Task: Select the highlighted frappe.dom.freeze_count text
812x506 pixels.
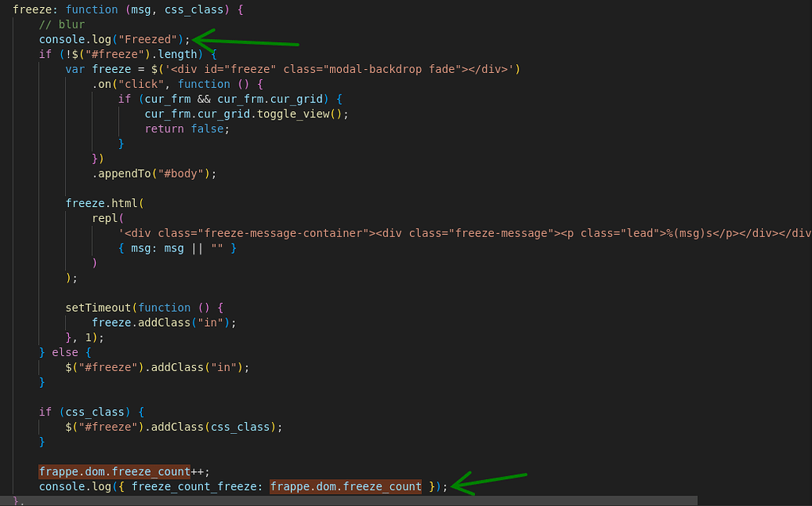Action: pos(346,486)
